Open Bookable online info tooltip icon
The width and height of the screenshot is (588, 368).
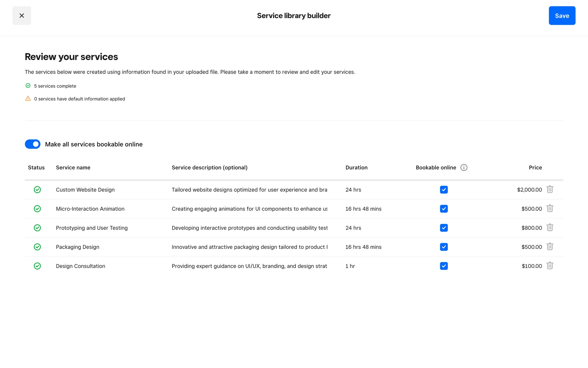click(464, 167)
